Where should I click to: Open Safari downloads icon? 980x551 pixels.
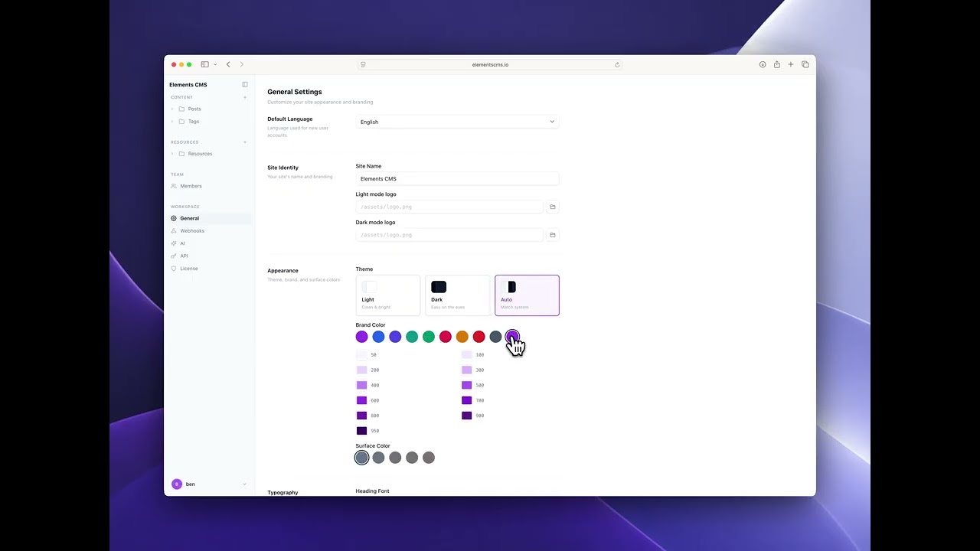(x=763, y=64)
